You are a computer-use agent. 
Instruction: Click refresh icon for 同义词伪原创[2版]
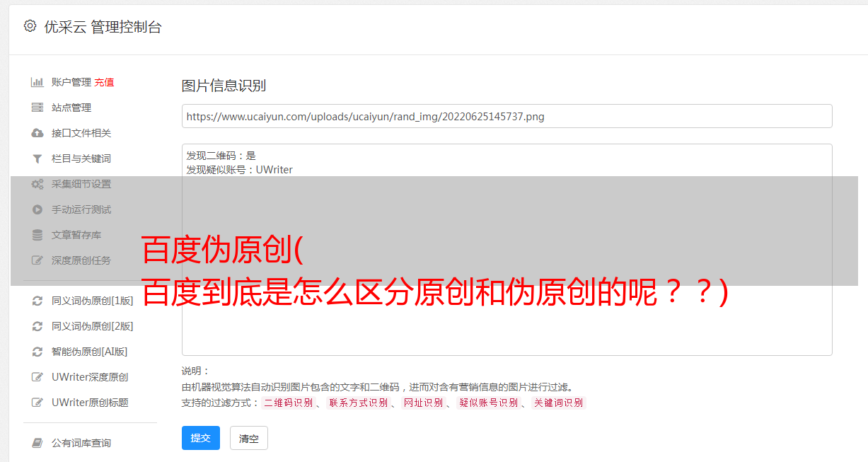[x=37, y=326]
